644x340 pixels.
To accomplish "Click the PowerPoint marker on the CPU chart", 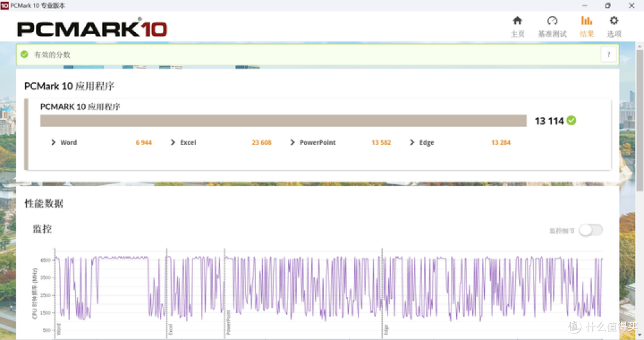I will click(228, 323).
